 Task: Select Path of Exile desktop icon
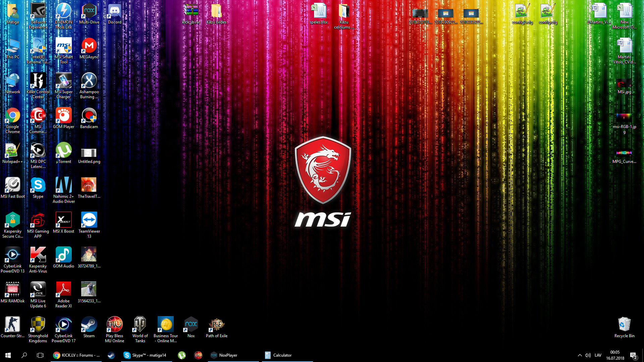pos(216,327)
